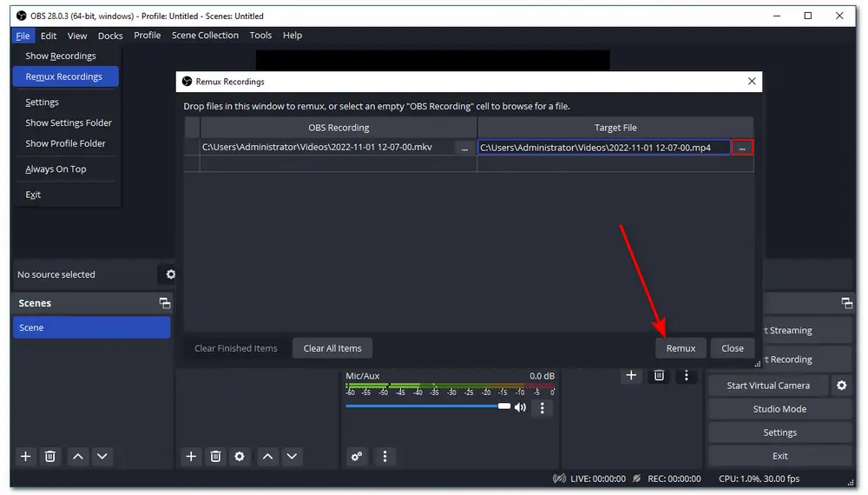The height and width of the screenshot is (495, 868).
Task: Click Start Streaming button
Action: tap(807, 331)
